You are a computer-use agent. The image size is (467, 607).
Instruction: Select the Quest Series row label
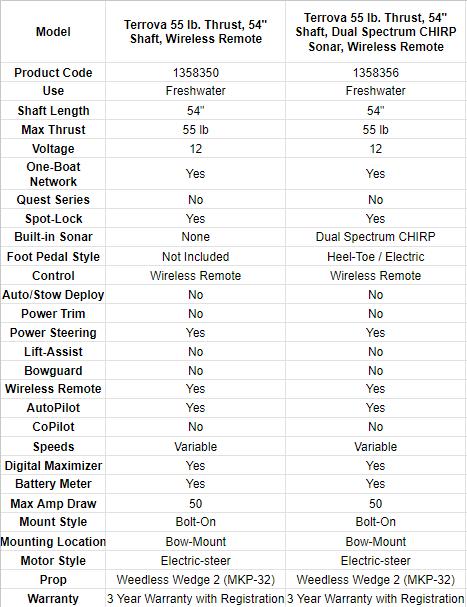tap(53, 200)
